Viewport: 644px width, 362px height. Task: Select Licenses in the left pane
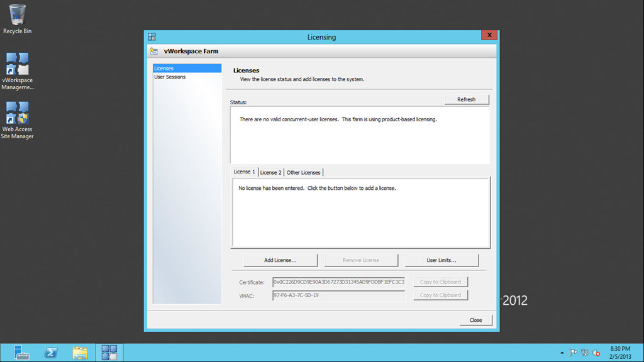pyautogui.click(x=187, y=68)
